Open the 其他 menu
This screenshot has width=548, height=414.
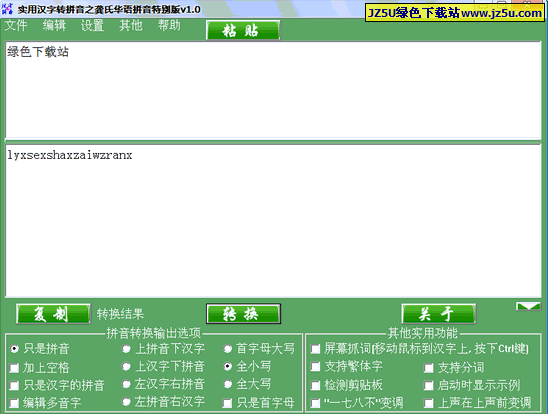click(131, 26)
